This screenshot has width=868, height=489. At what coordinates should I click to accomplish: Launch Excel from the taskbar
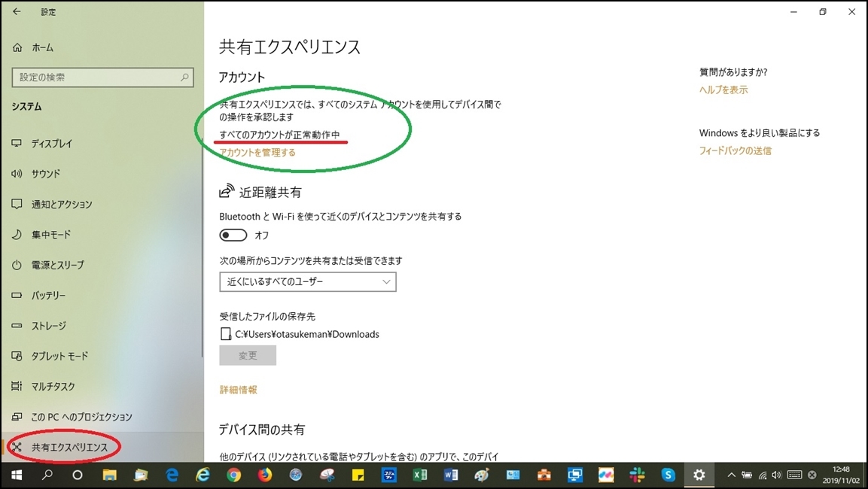[x=419, y=475]
